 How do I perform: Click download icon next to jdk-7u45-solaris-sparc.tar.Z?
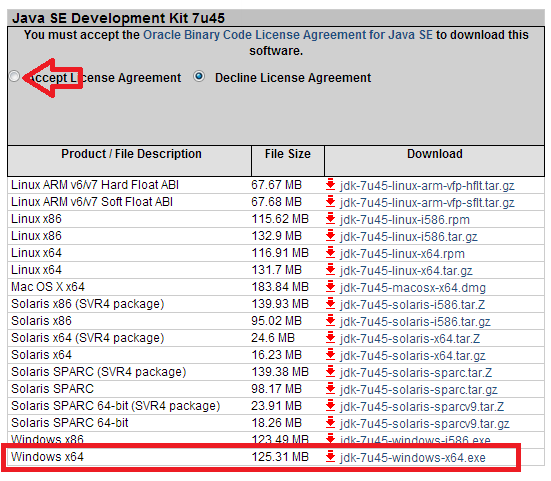click(330, 371)
